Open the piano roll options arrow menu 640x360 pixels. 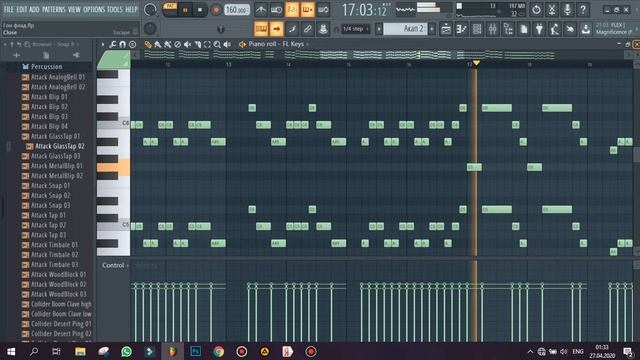point(103,44)
